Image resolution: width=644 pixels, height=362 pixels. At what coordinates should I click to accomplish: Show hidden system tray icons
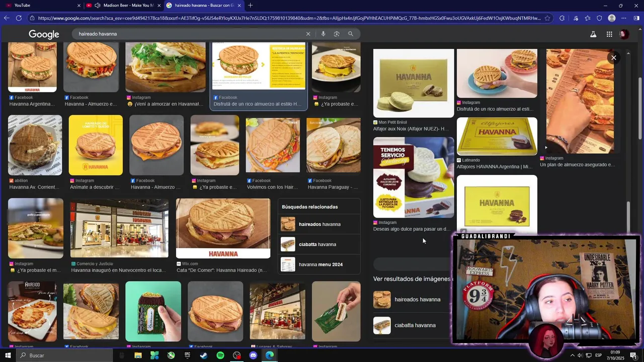572,355
